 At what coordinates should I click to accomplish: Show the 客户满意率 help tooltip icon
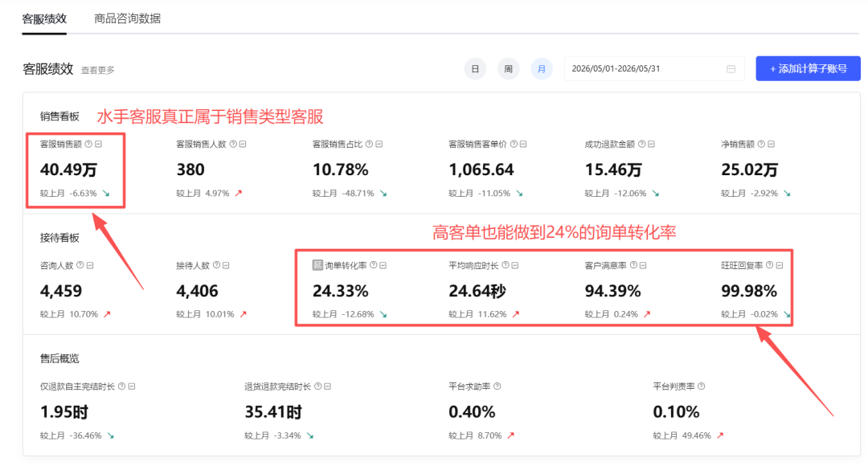(x=633, y=265)
